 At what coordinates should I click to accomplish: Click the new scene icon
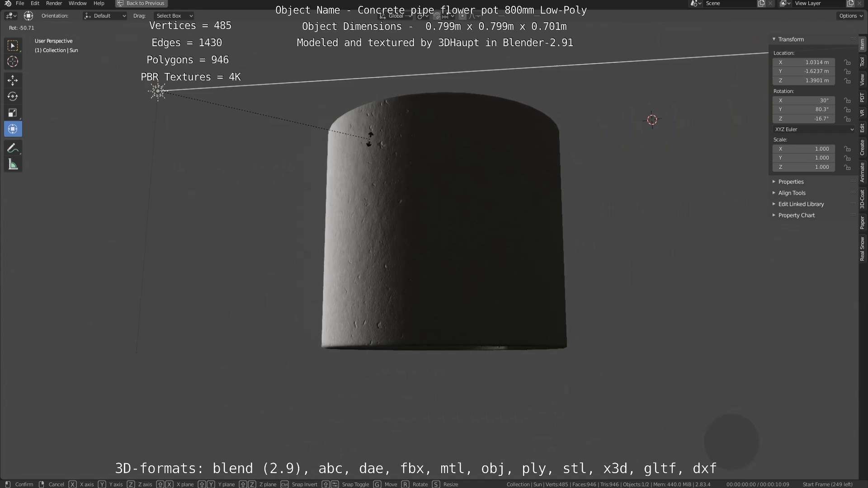tap(761, 3)
